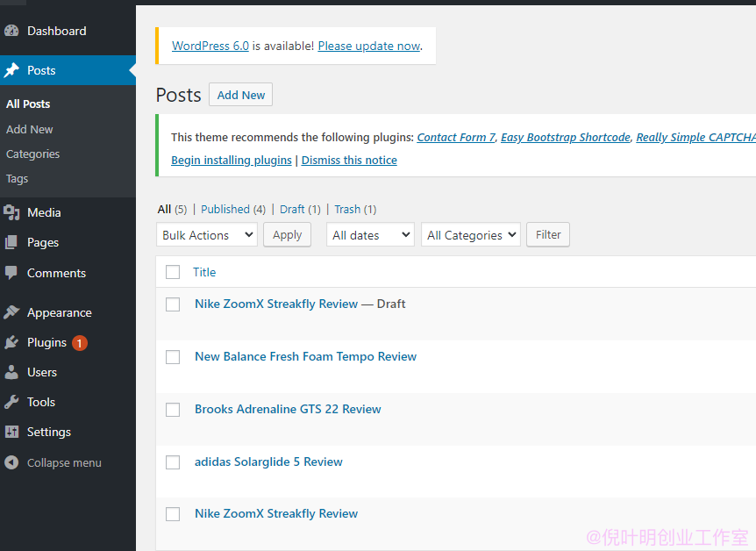The image size is (756, 551).
Task: Go to Appearance menu item
Action: [x=60, y=312]
